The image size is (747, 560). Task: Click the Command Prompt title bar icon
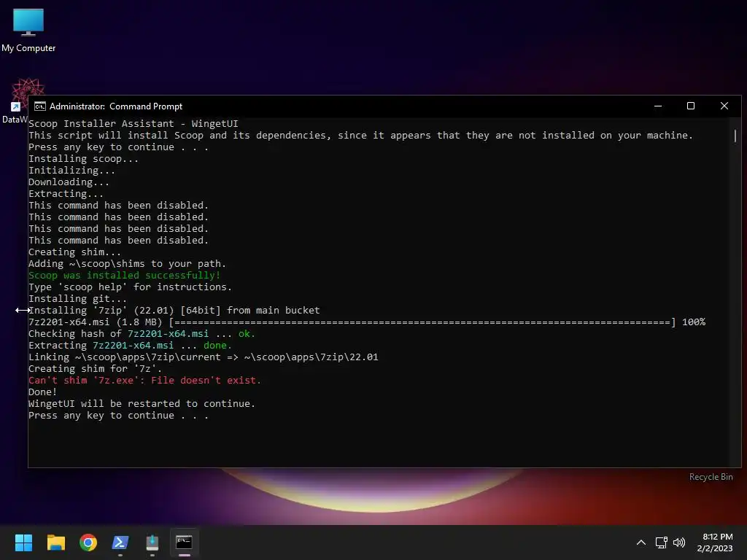tap(40, 106)
